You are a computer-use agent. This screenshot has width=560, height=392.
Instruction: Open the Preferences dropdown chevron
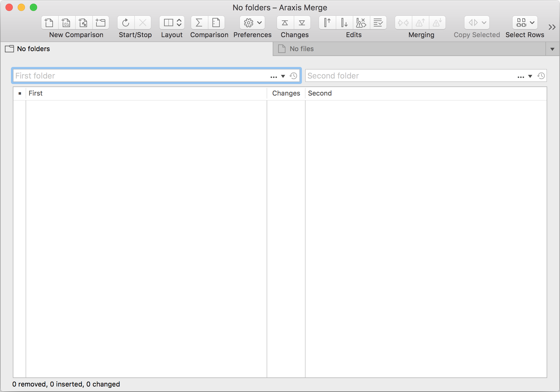click(x=259, y=23)
